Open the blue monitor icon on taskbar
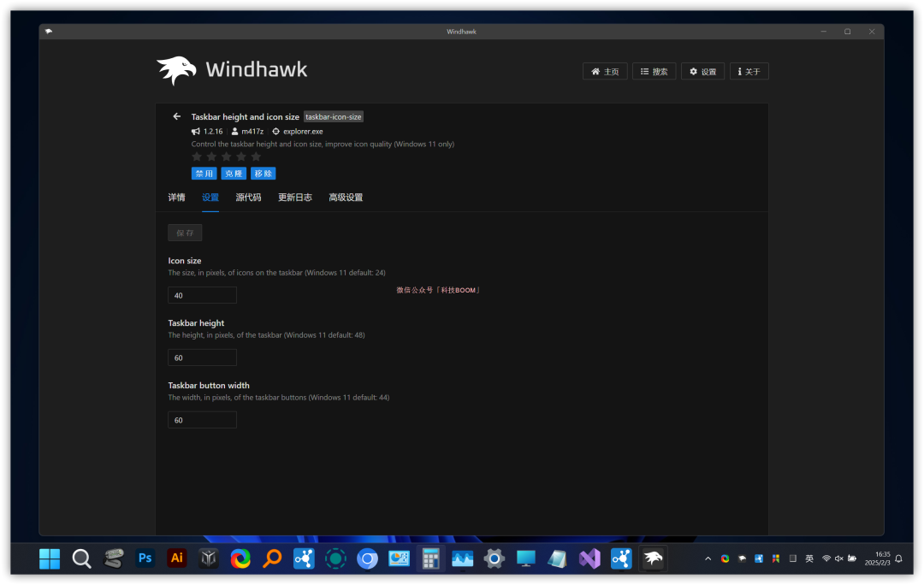Image resolution: width=924 pixels, height=585 pixels. tap(525, 558)
